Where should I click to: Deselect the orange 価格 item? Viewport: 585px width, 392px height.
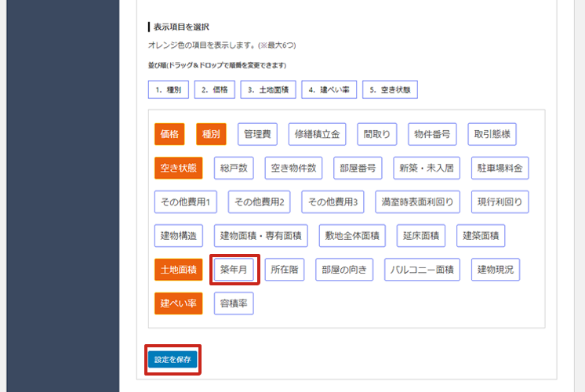point(170,135)
